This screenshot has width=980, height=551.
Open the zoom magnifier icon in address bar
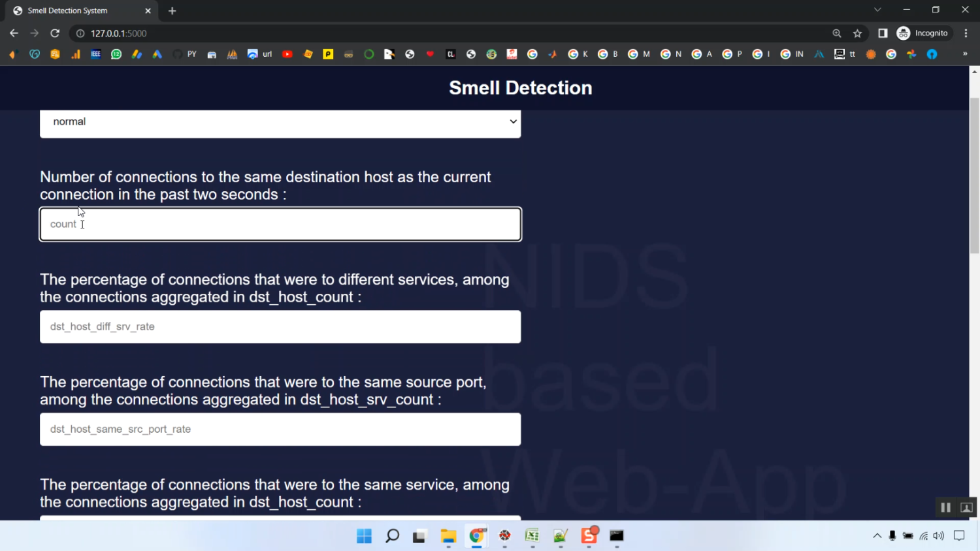click(x=837, y=33)
